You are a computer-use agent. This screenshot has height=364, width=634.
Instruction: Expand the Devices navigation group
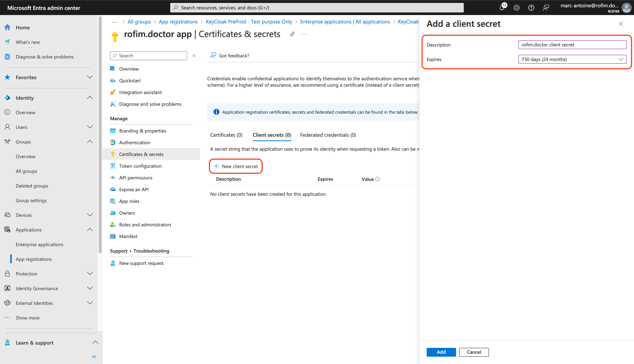click(90, 215)
